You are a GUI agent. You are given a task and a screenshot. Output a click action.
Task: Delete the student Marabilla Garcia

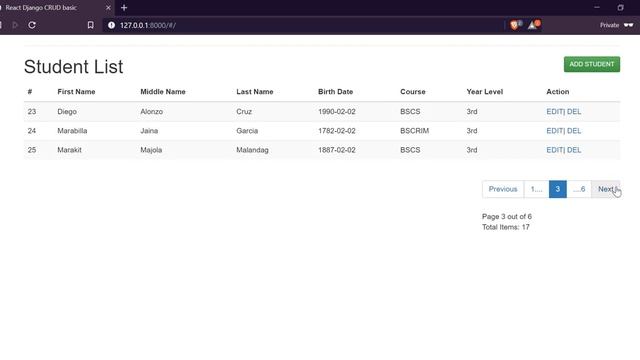[x=574, y=131]
